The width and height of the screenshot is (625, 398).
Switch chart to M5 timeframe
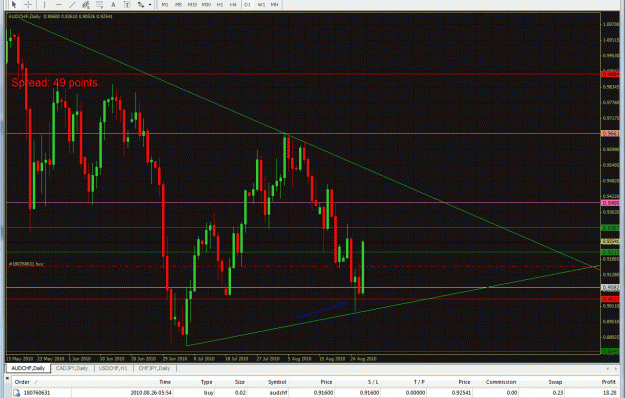pos(179,4)
